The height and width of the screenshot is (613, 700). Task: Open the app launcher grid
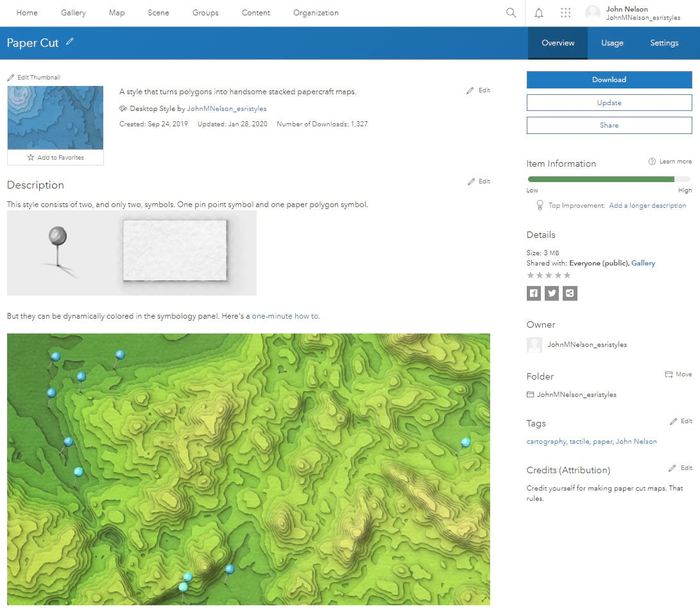tap(566, 12)
